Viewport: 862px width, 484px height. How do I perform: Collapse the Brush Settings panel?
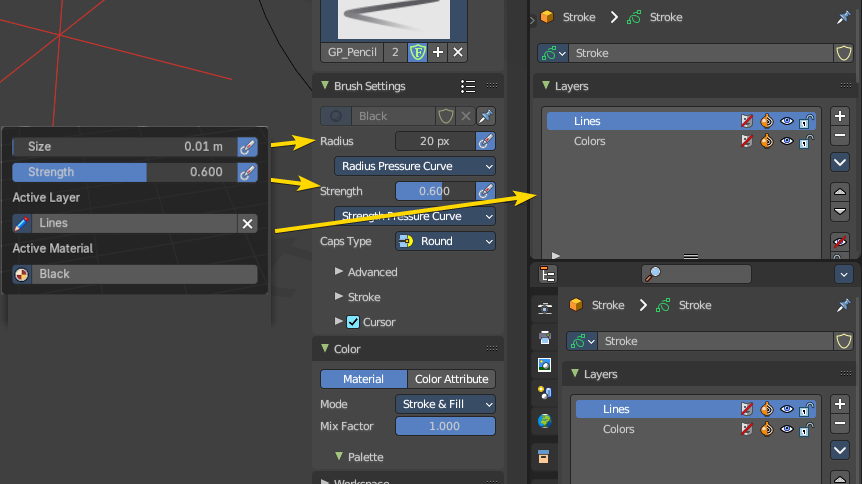tap(325, 86)
